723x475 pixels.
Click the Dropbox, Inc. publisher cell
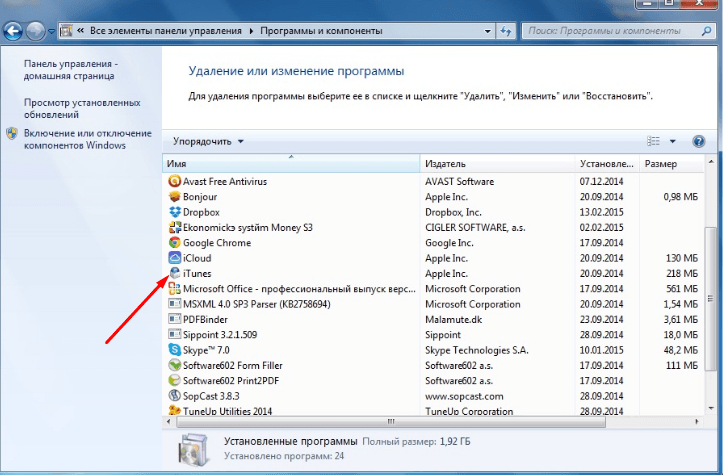click(453, 212)
